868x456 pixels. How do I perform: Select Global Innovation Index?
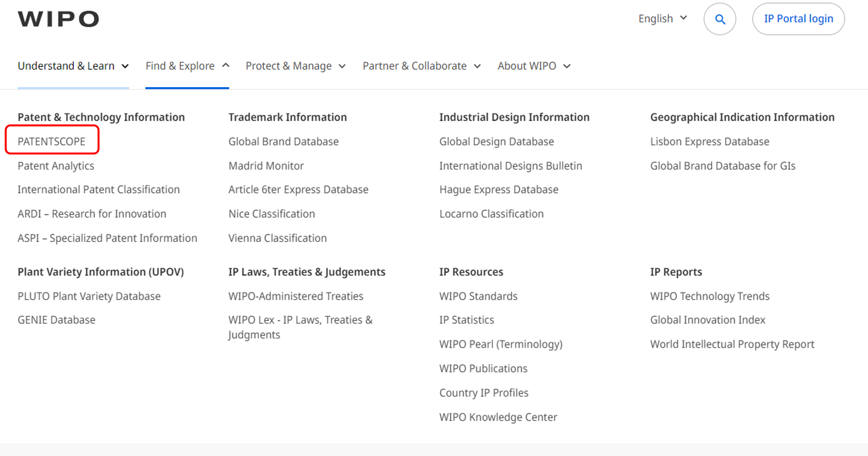707,320
